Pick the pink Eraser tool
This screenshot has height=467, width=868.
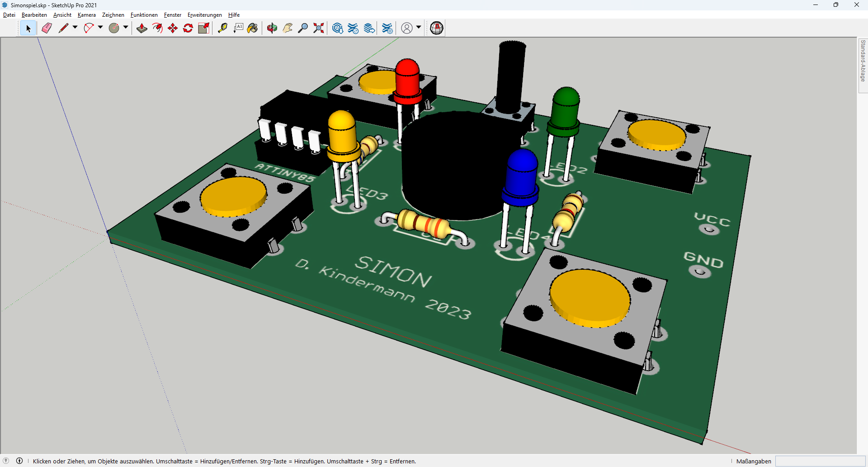pyautogui.click(x=47, y=29)
